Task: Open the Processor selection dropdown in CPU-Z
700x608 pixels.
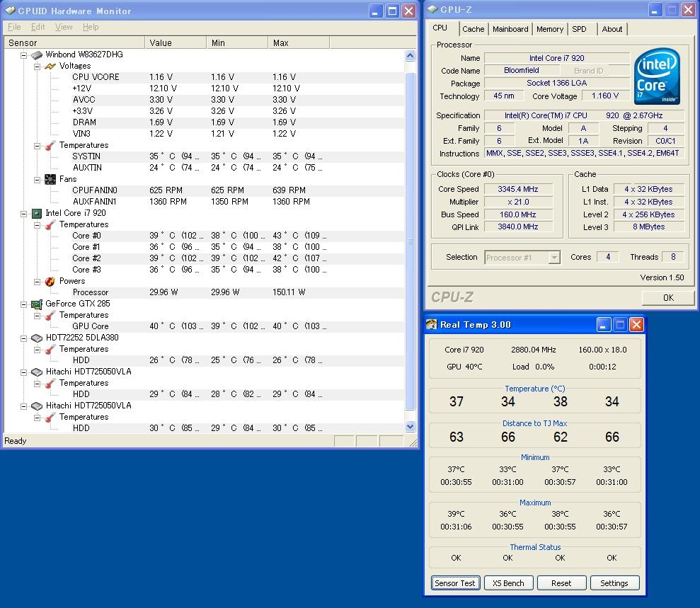Action: [x=554, y=258]
